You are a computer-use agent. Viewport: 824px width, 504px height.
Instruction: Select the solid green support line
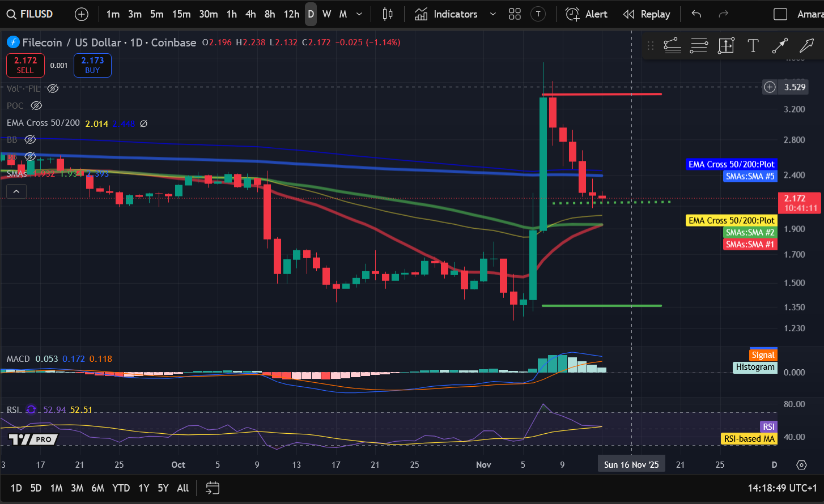click(x=602, y=306)
